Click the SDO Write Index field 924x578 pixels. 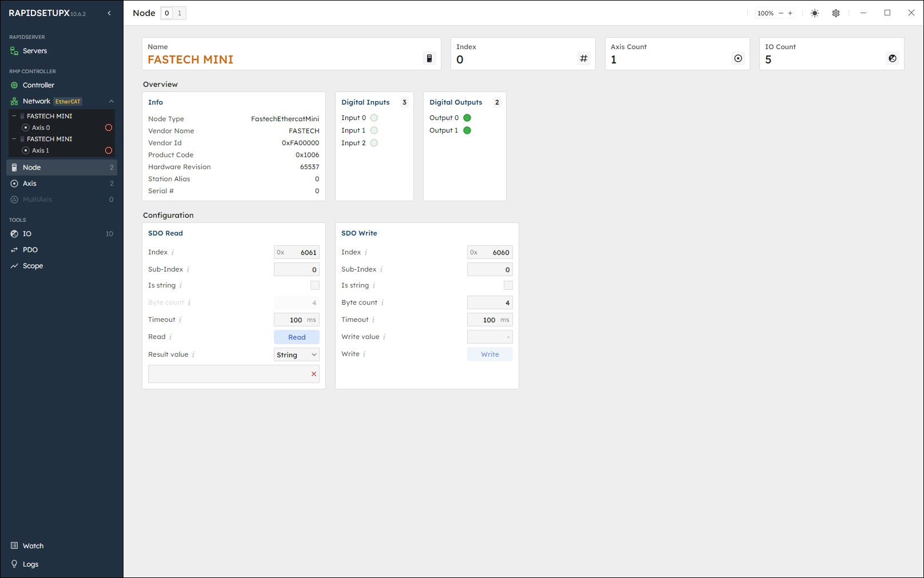coord(490,252)
